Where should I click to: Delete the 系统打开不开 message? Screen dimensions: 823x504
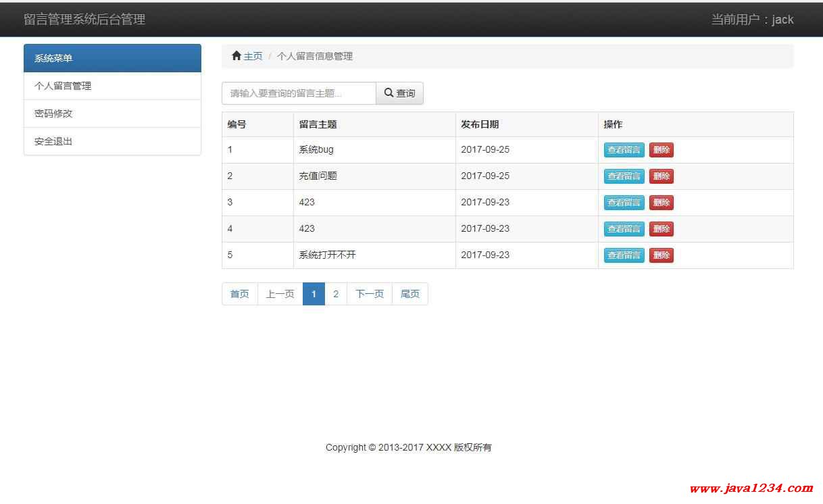tap(661, 255)
